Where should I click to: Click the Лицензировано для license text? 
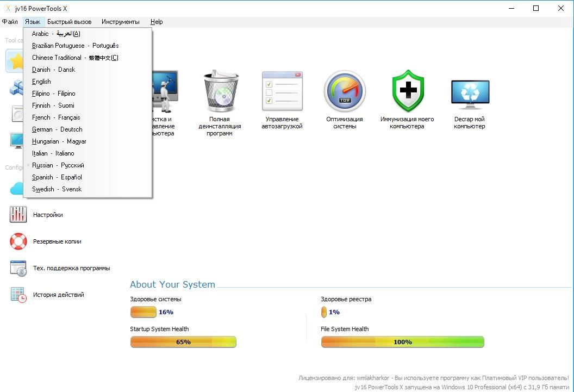[x=433, y=378]
